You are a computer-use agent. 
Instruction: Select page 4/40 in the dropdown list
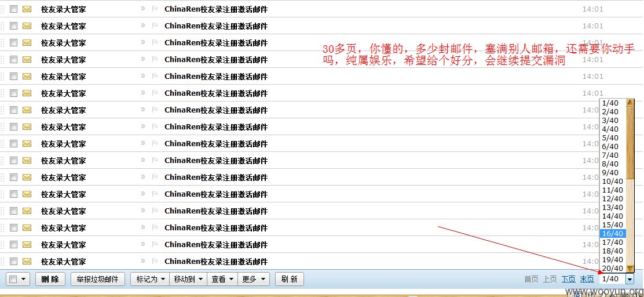[x=613, y=129]
